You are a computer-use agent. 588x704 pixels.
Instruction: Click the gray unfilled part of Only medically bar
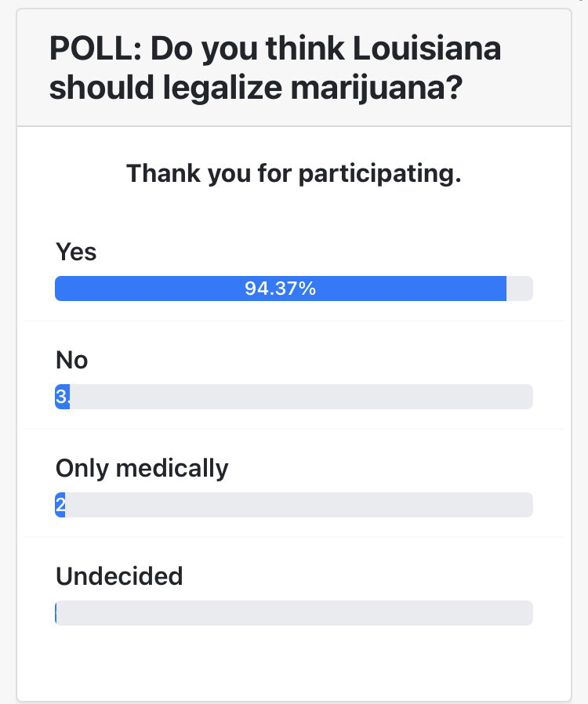point(298,505)
